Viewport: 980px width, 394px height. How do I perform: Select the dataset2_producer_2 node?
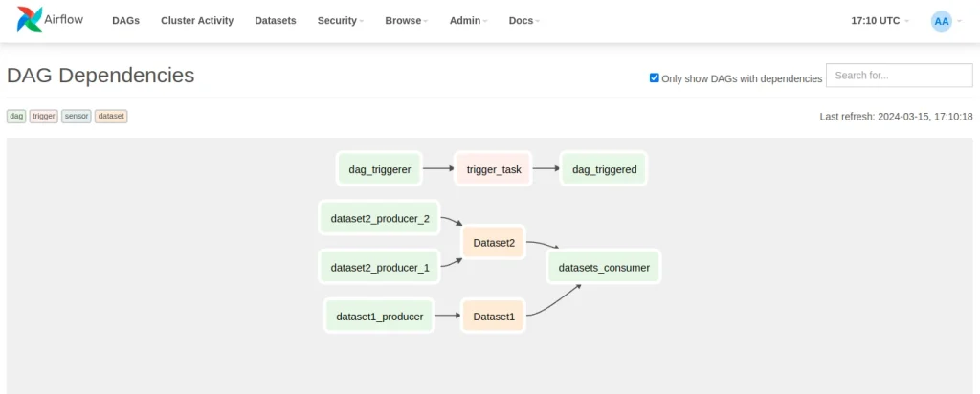coord(379,218)
